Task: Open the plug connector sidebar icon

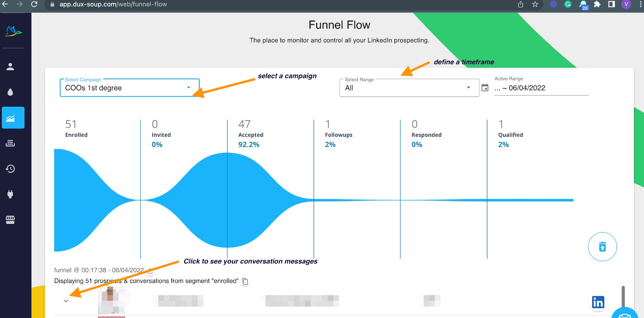Action: (x=10, y=194)
